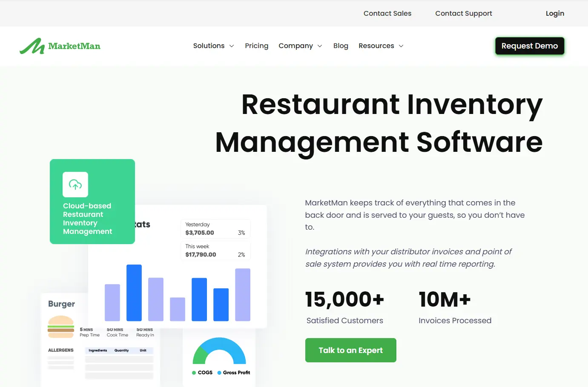The width and height of the screenshot is (588, 387).
Task: Click the 5 MINS Prep Time label
Action: tap(89, 332)
